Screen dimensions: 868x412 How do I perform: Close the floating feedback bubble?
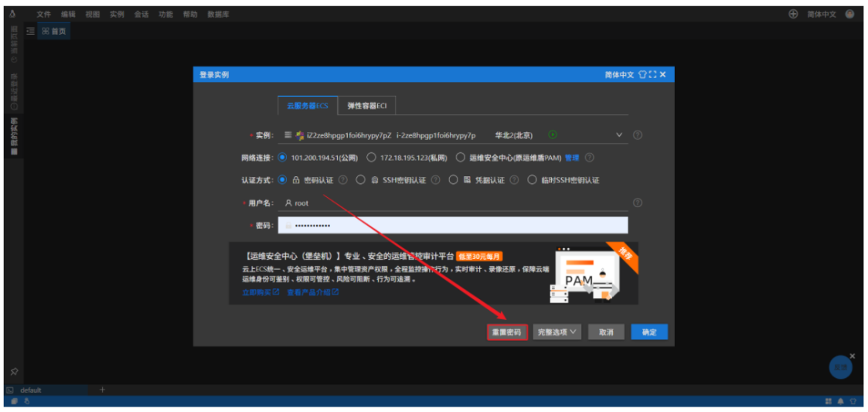pos(853,356)
